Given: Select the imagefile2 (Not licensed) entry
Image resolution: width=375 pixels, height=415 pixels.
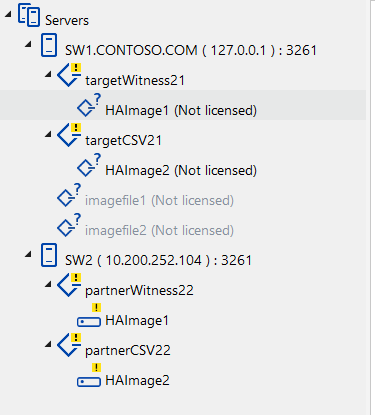Looking at the screenshot, I should 159,230.
